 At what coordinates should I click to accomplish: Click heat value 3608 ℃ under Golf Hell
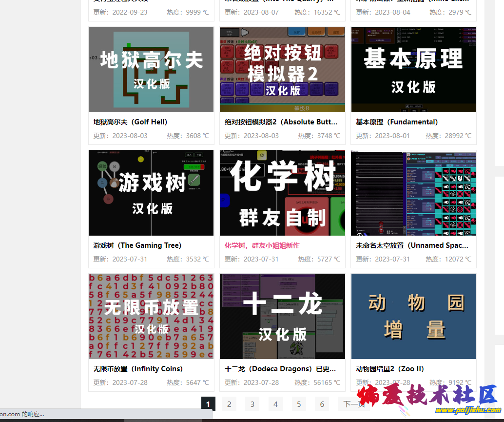click(188, 136)
